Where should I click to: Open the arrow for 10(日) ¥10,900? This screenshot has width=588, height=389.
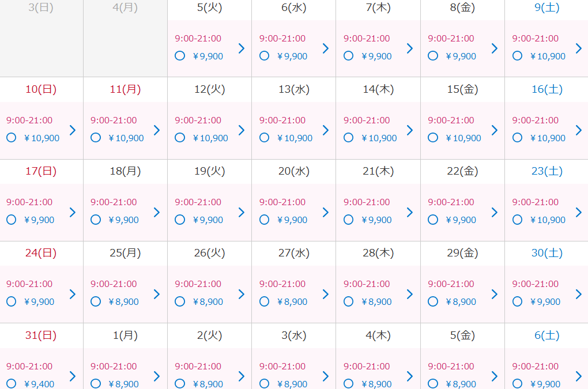[x=73, y=130]
